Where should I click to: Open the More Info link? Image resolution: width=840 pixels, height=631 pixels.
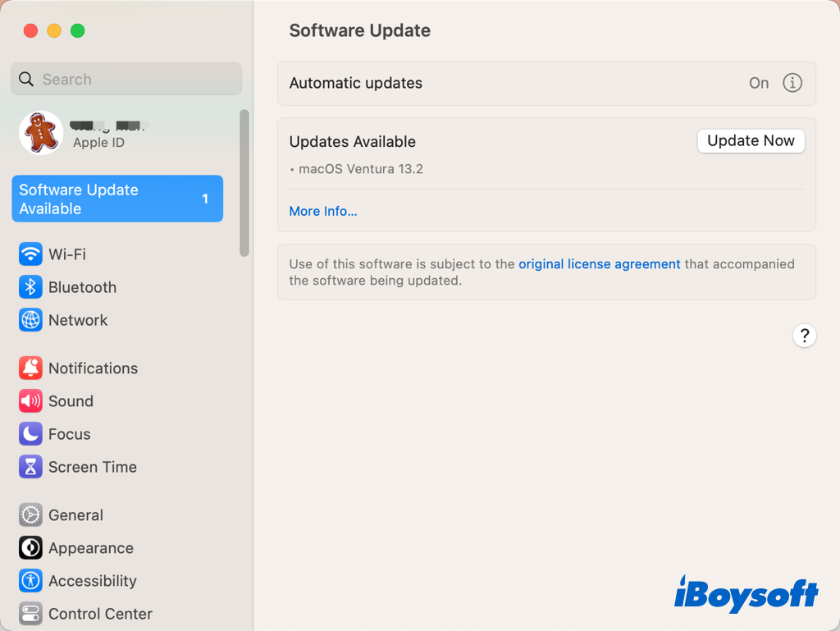[323, 211]
